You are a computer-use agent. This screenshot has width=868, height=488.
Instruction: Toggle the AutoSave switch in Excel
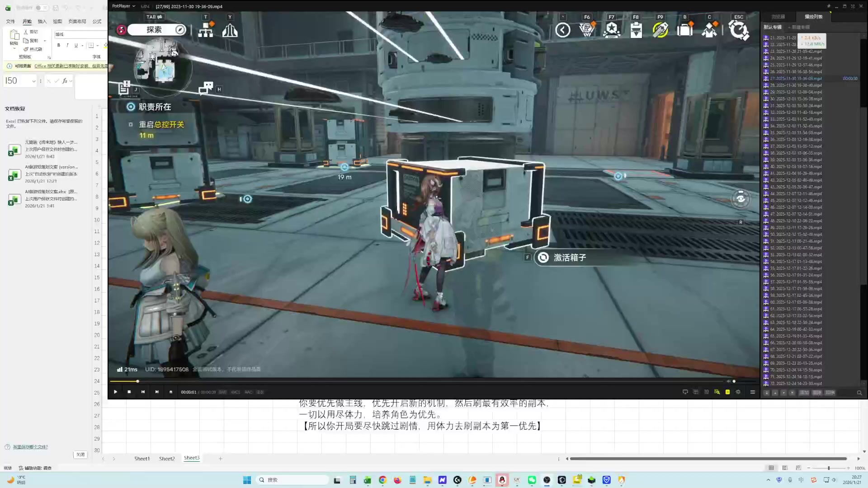(x=41, y=8)
